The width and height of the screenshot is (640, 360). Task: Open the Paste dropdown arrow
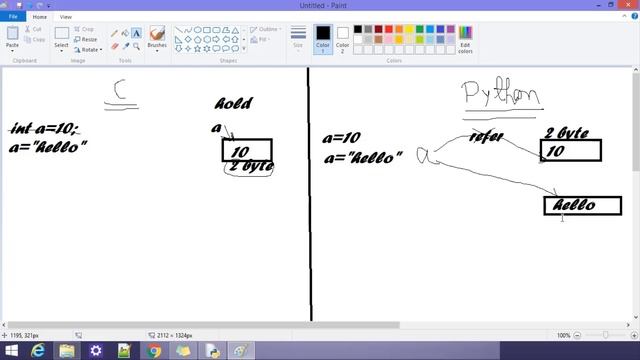coord(12,51)
